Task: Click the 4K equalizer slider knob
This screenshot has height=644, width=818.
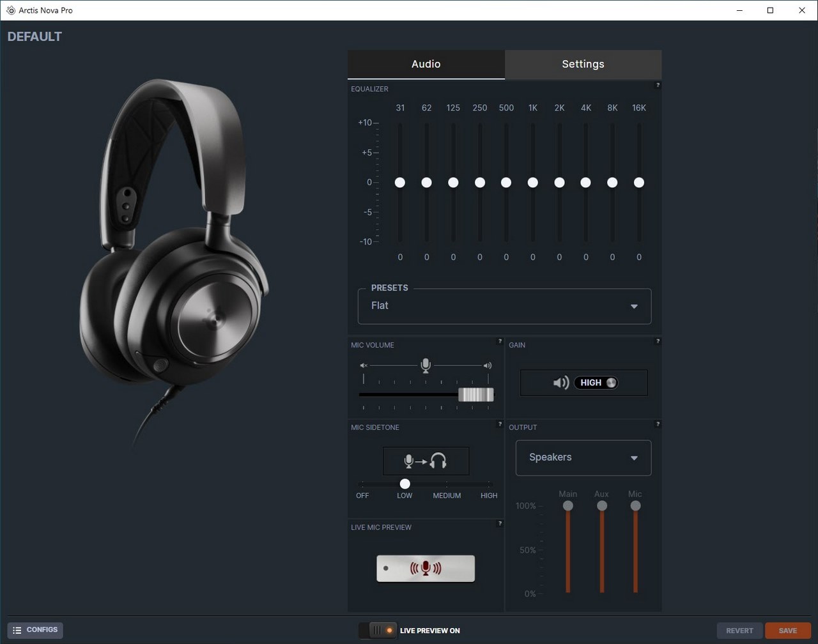Action: tap(585, 183)
